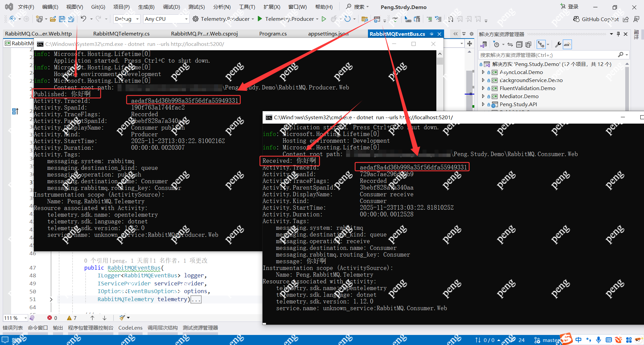Click the 登录 sign-in button

pyautogui.click(x=570, y=7)
